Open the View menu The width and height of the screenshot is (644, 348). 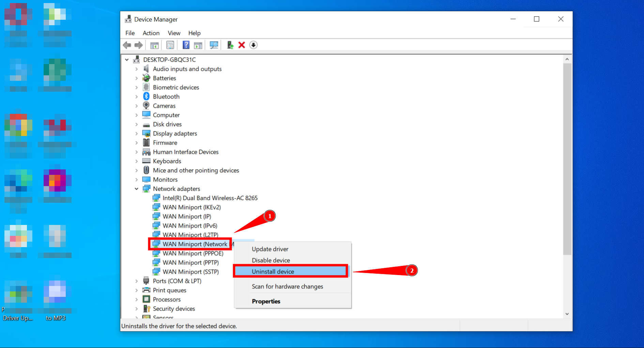[x=174, y=33]
